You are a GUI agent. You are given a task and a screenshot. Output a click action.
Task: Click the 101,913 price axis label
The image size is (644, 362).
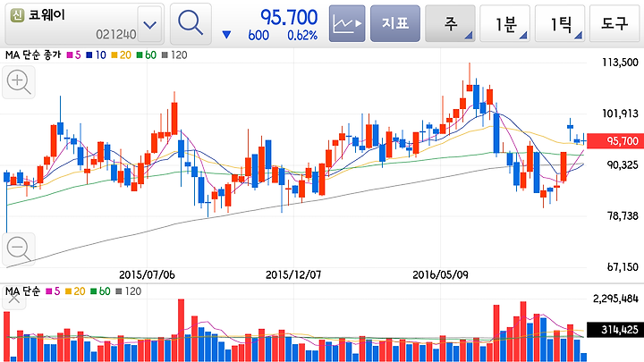pyautogui.click(x=620, y=114)
